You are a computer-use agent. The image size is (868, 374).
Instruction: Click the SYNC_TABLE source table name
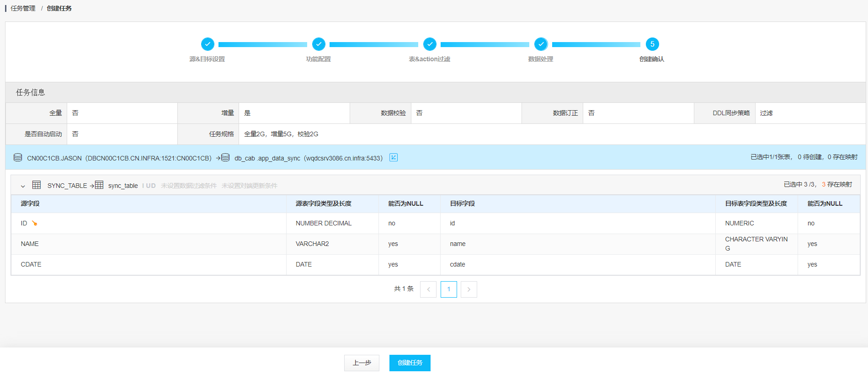(67, 186)
